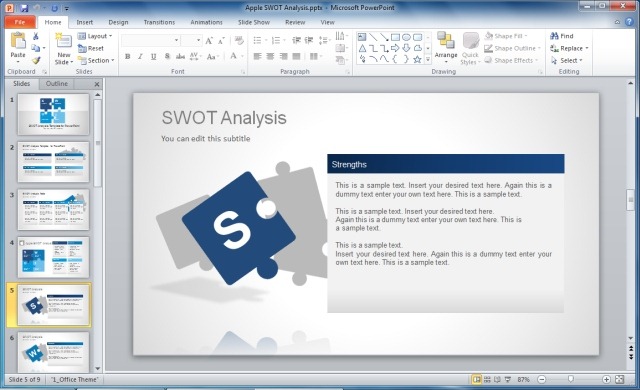Select slide 2 thumbnail
The height and width of the screenshot is (390, 640).
click(53, 162)
